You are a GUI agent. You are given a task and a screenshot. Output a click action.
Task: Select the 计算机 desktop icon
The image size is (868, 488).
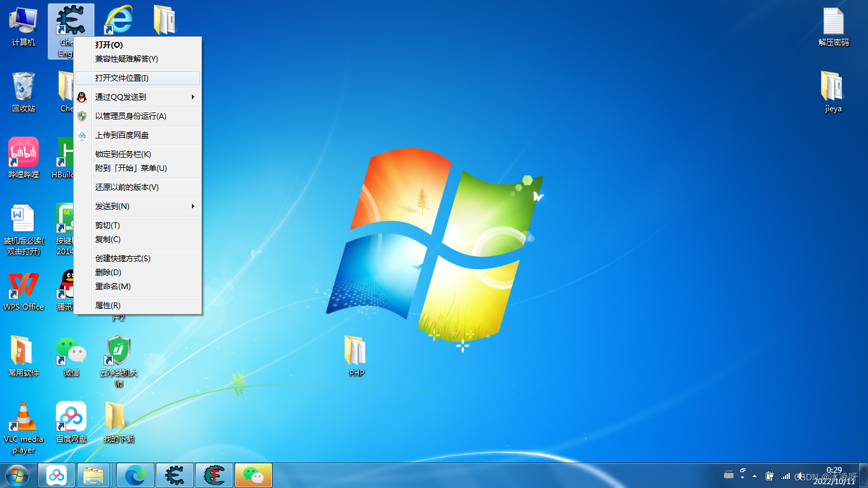24,26
